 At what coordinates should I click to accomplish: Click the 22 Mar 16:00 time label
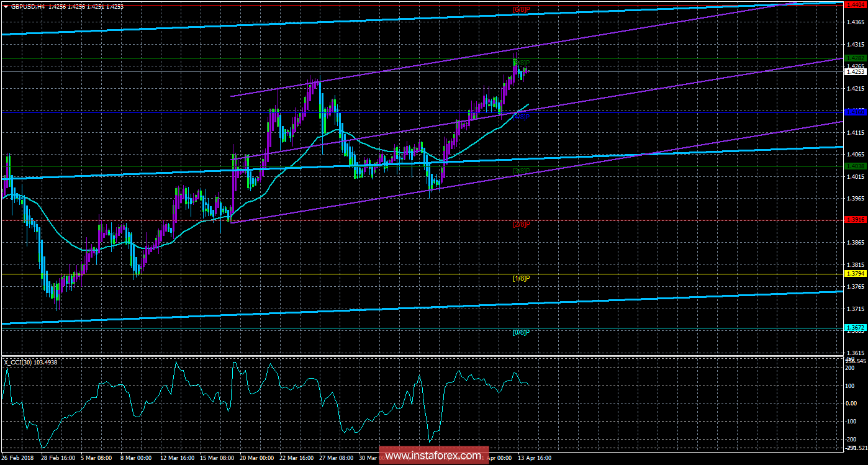297,459
